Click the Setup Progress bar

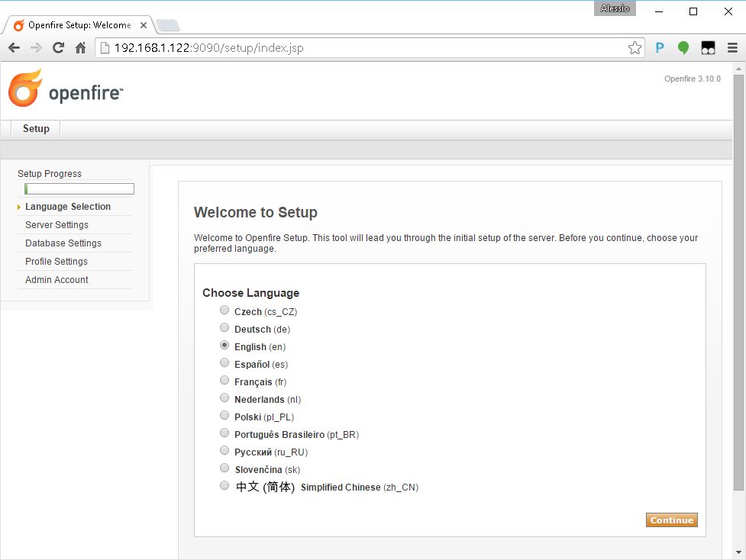[x=79, y=189]
